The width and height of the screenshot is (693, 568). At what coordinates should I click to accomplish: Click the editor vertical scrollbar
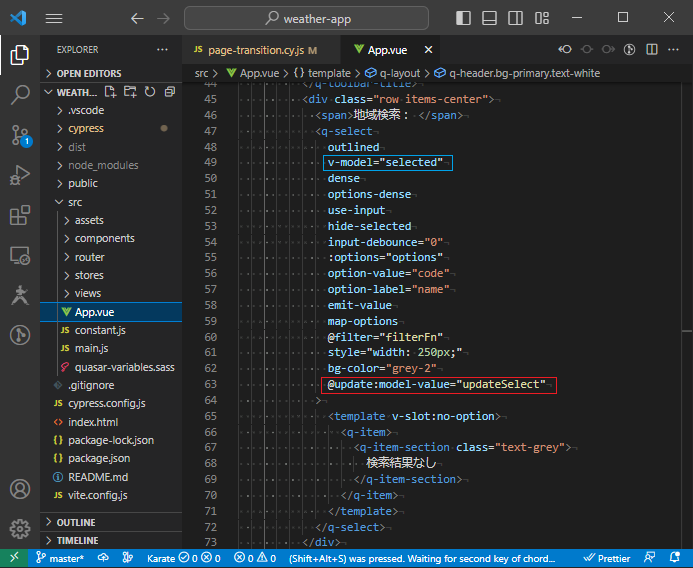point(687,316)
